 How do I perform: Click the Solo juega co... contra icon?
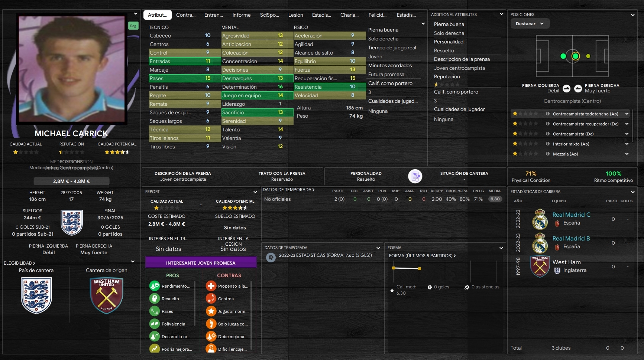point(211,324)
